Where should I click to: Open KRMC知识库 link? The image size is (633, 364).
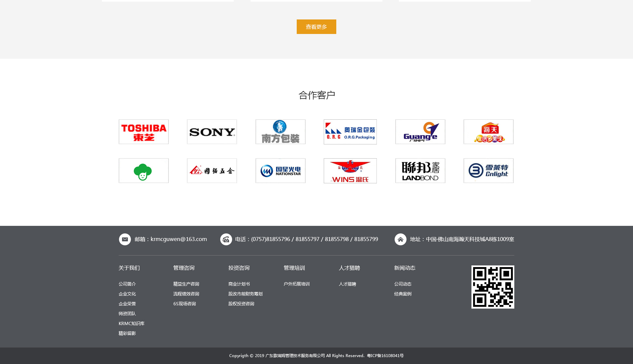tap(132, 323)
